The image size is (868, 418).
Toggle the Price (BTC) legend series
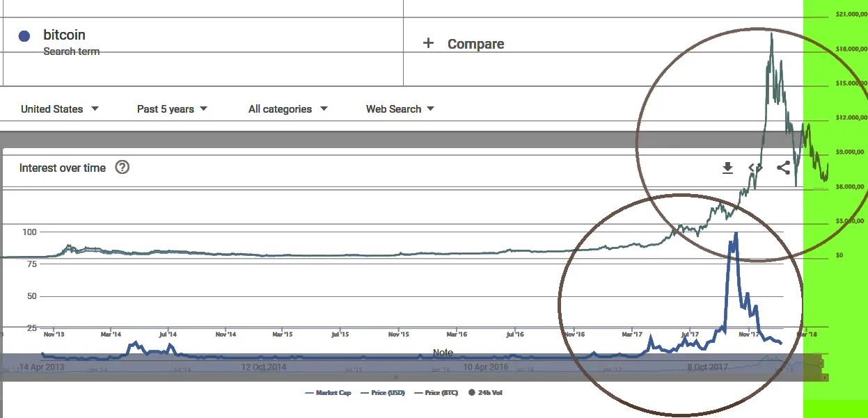pyautogui.click(x=436, y=393)
